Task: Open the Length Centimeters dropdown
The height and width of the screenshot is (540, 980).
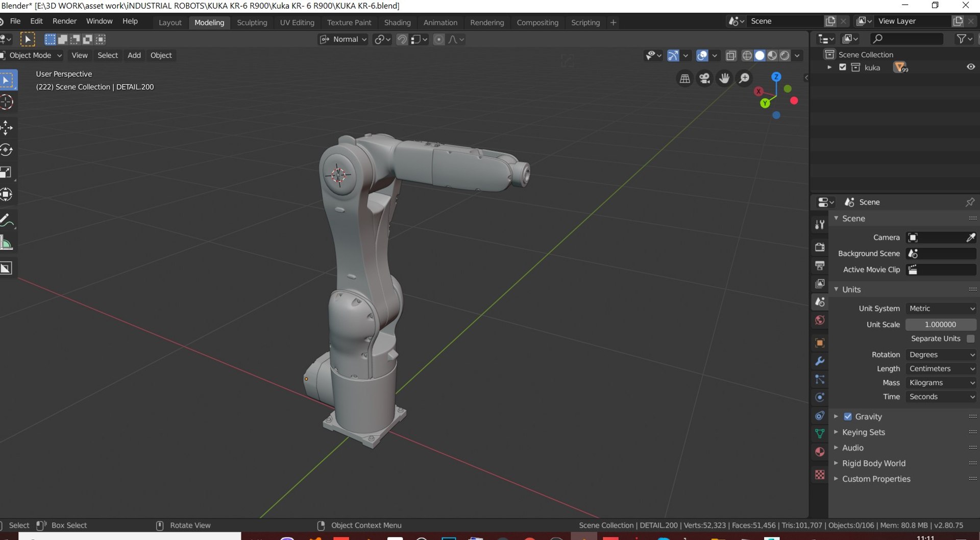Action: 941,369
